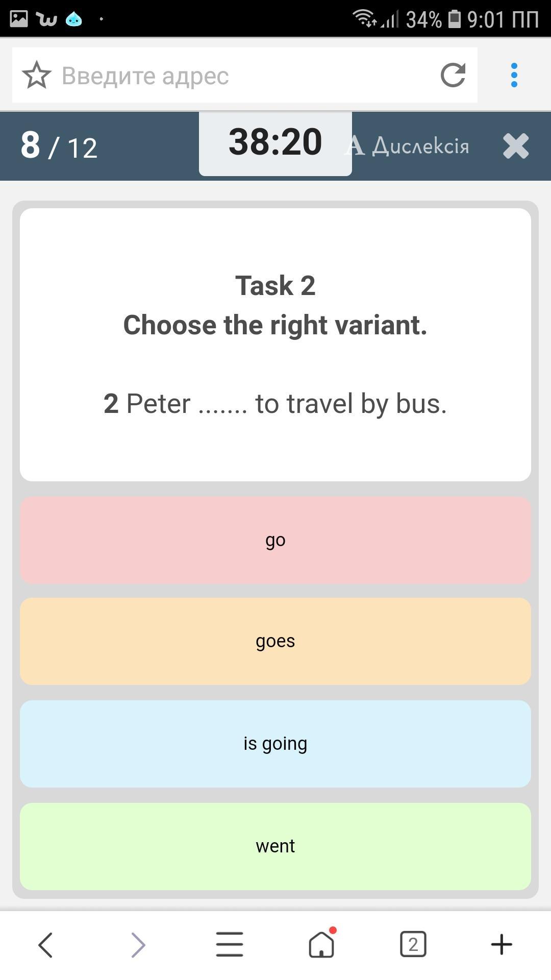Toggle the Дислексія dyslexia font mode

[407, 146]
